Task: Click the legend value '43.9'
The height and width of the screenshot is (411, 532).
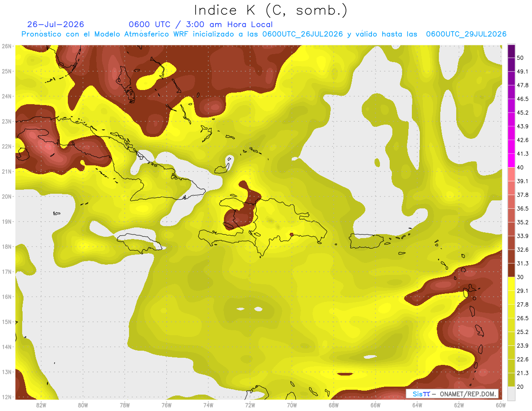Action: coord(523,126)
